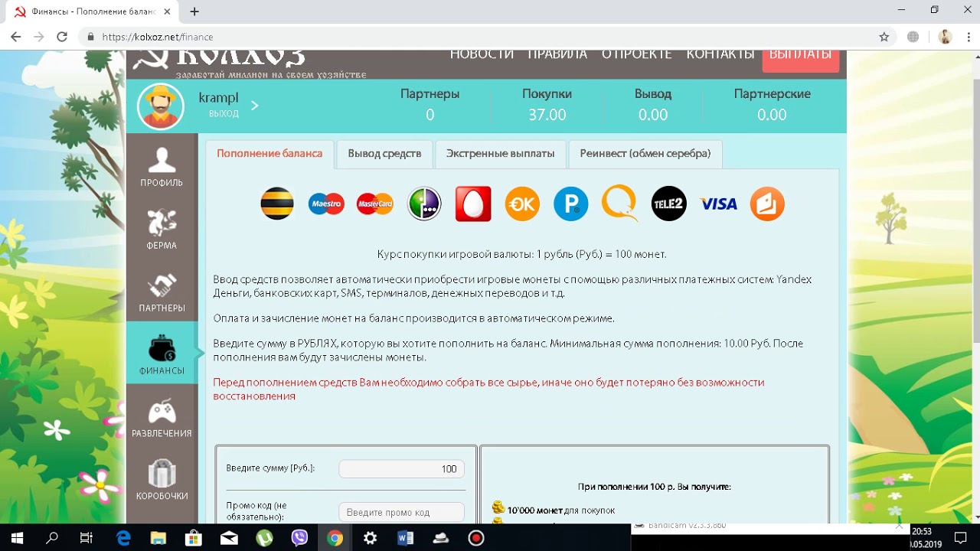Choose the VISA payment icon
The image size is (980, 551).
718,204
